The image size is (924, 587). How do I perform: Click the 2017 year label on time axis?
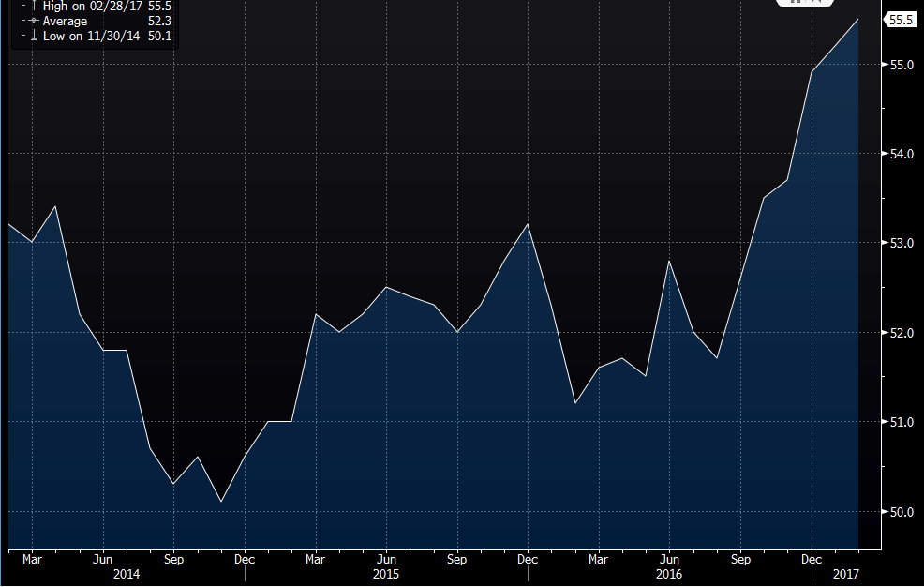click(844, 572)
